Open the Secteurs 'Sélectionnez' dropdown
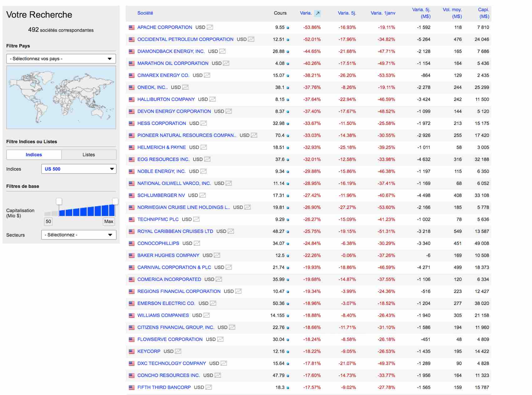The image size is (532, 395). (79, 235)
